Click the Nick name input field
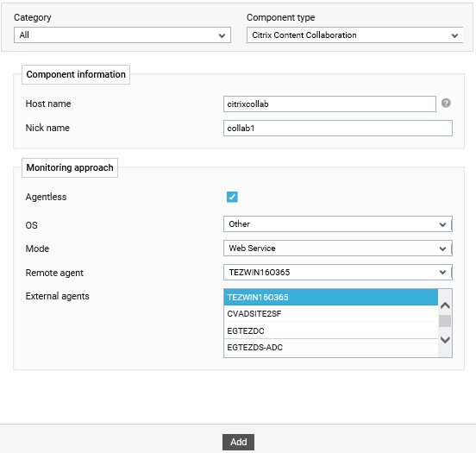This screenshot has width=476, height=453. point(337,129)
